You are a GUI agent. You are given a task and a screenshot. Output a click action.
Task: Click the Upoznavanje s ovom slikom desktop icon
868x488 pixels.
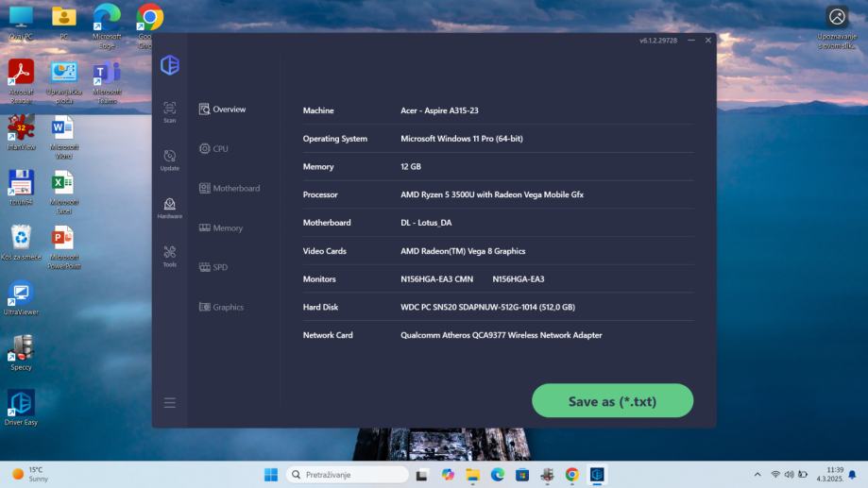pyautogui.click(x=837, y=27)
